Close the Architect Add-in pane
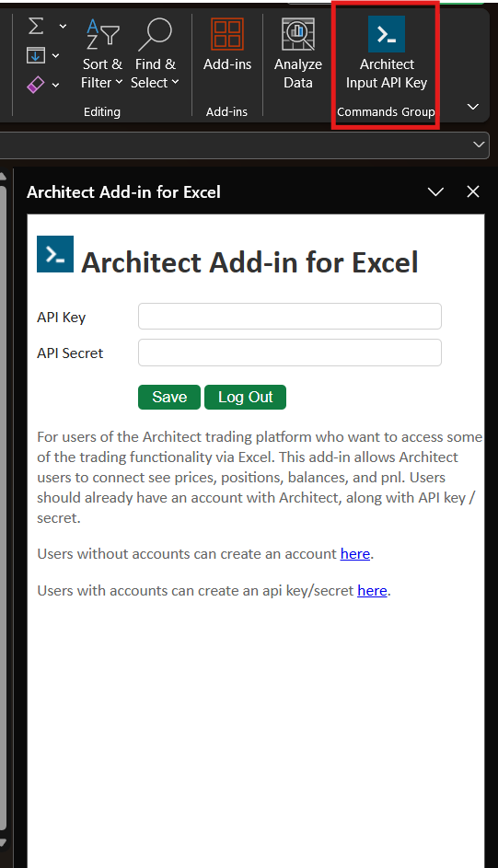The height and width of the screenshot is (868, 498). 473,191
